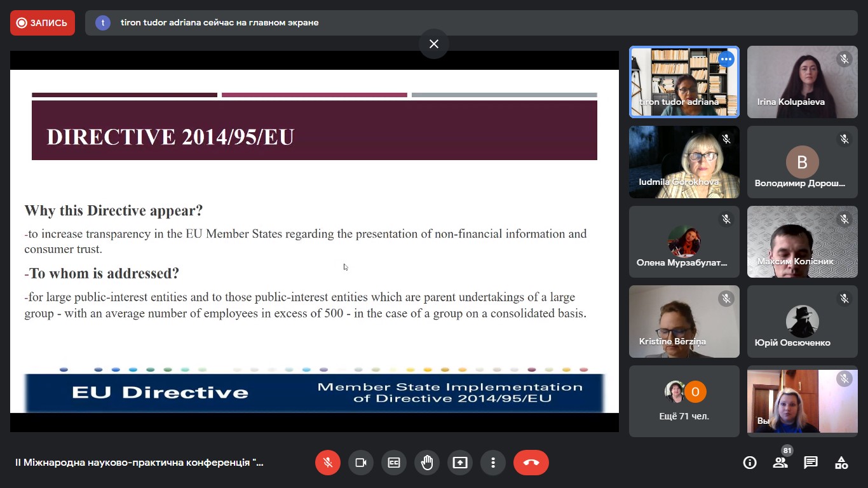Screen dimensions: 868x488
Task: Select Максим Колісник's video tile
Action: (x=802, y=242)
